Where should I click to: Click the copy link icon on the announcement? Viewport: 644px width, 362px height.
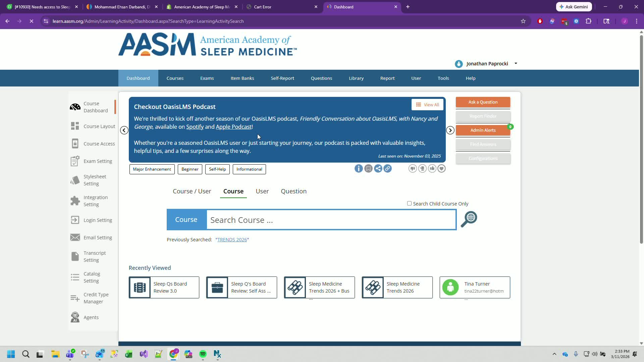pyautogui.click(x=387, y=169)
